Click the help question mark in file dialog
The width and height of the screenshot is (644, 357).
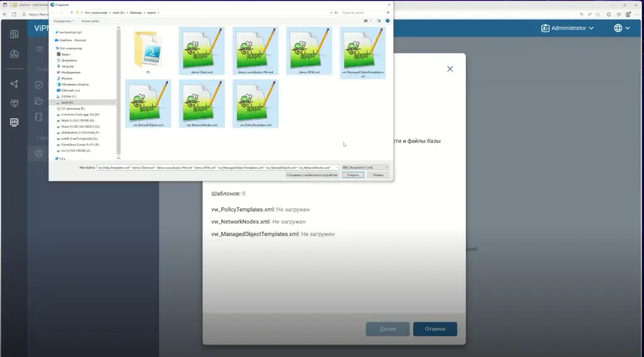pos(386,21)
